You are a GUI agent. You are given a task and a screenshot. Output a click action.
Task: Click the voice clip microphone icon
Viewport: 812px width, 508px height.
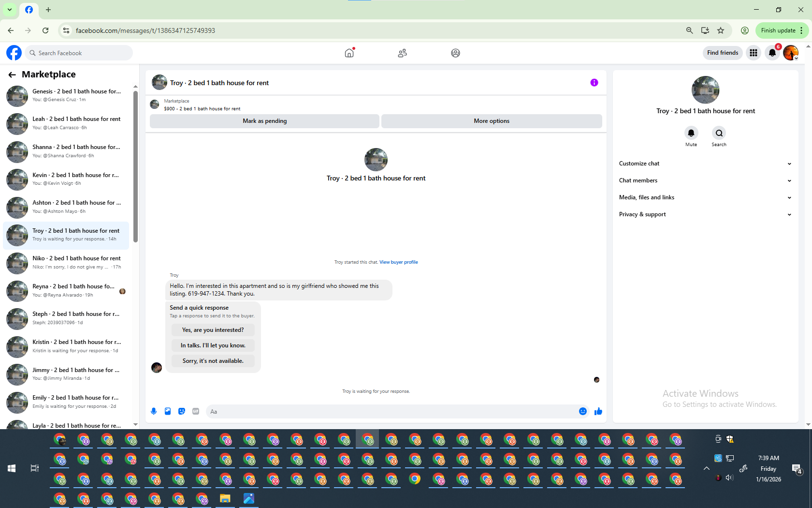pos(154,411)
